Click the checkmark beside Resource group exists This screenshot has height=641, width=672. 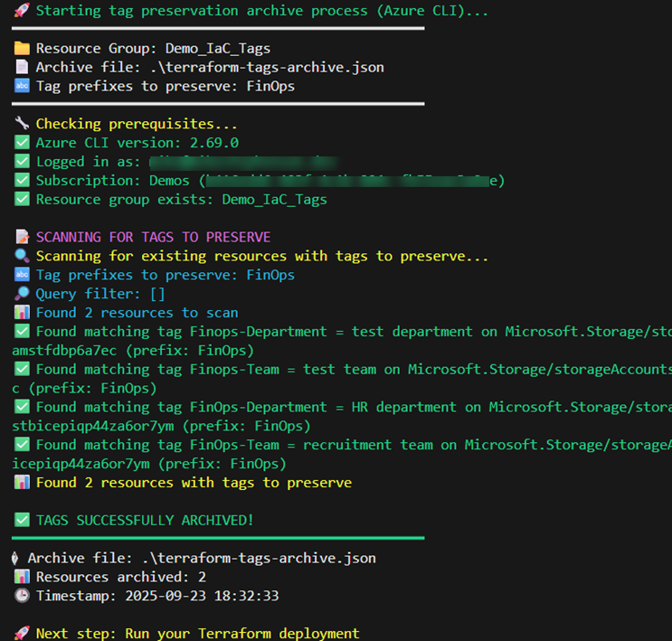(x=22, y=199)
